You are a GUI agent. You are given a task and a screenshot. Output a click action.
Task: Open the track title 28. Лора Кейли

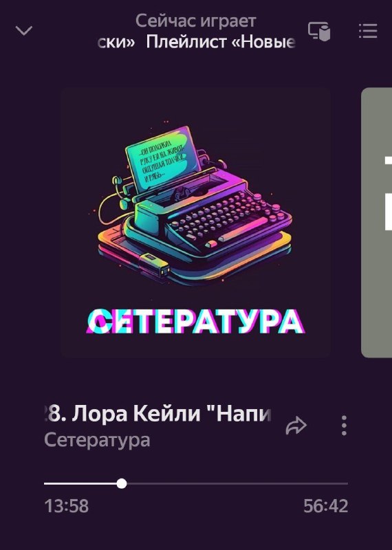coord(158,414)
